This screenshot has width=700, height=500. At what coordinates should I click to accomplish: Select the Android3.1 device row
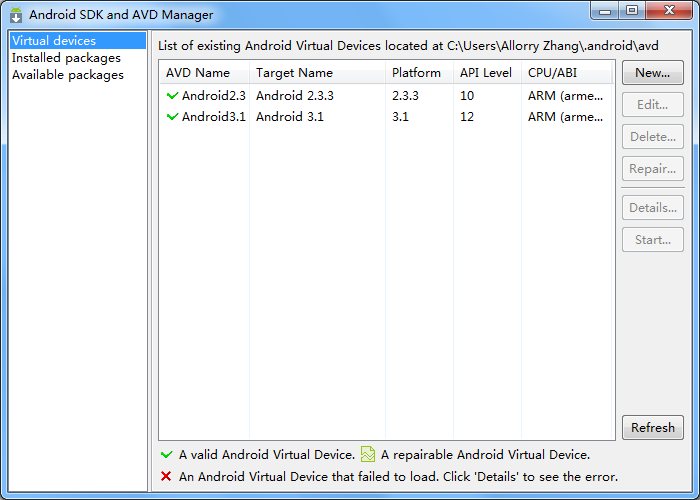click(387, 117)
